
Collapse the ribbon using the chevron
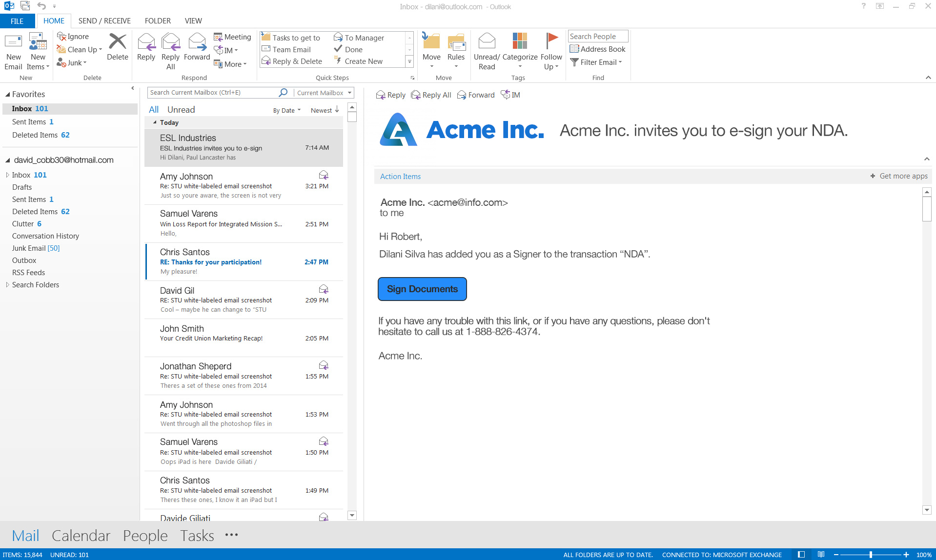pos(928,77)
